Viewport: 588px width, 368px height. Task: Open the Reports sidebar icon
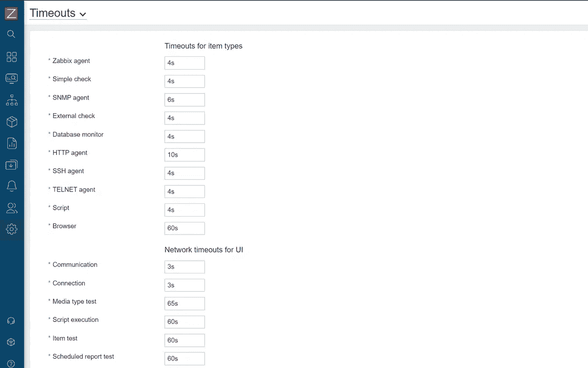click(x=11, y=143)
